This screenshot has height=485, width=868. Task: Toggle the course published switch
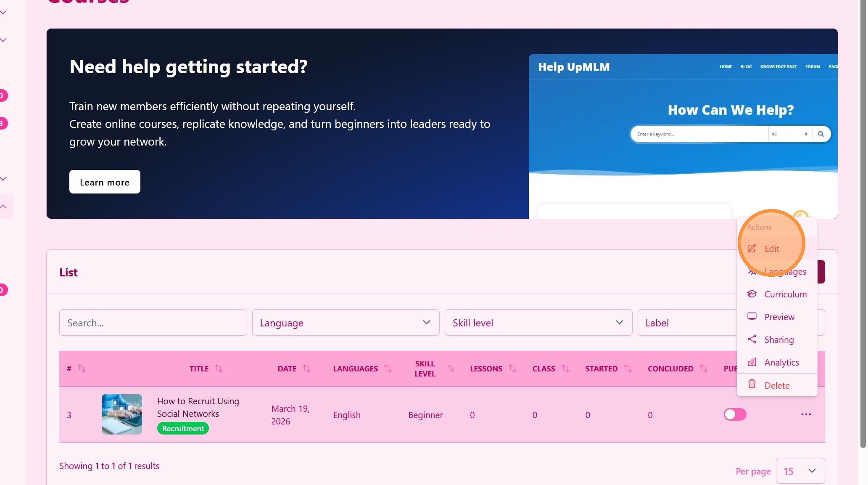click(735, 415)
